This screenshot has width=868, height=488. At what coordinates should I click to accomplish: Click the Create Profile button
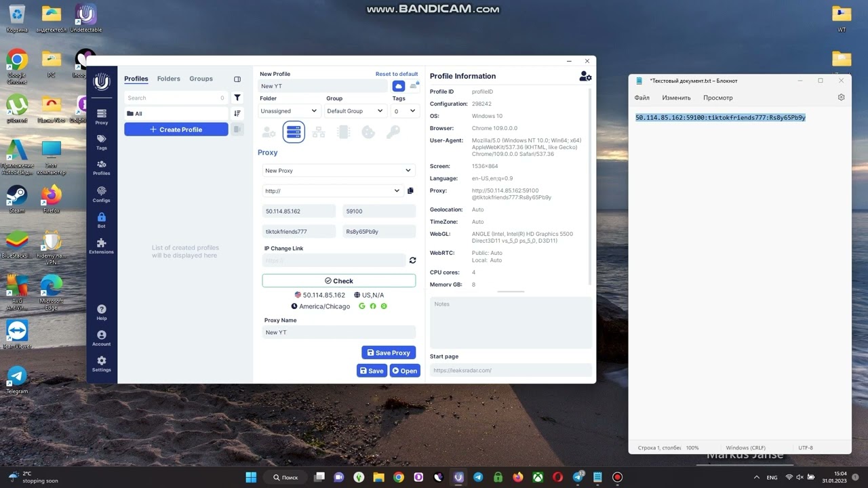tap(176, 129)
